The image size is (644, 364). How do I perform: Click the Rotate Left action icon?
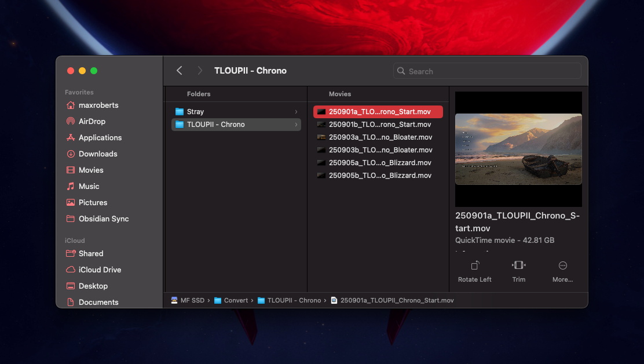[474, 265]
